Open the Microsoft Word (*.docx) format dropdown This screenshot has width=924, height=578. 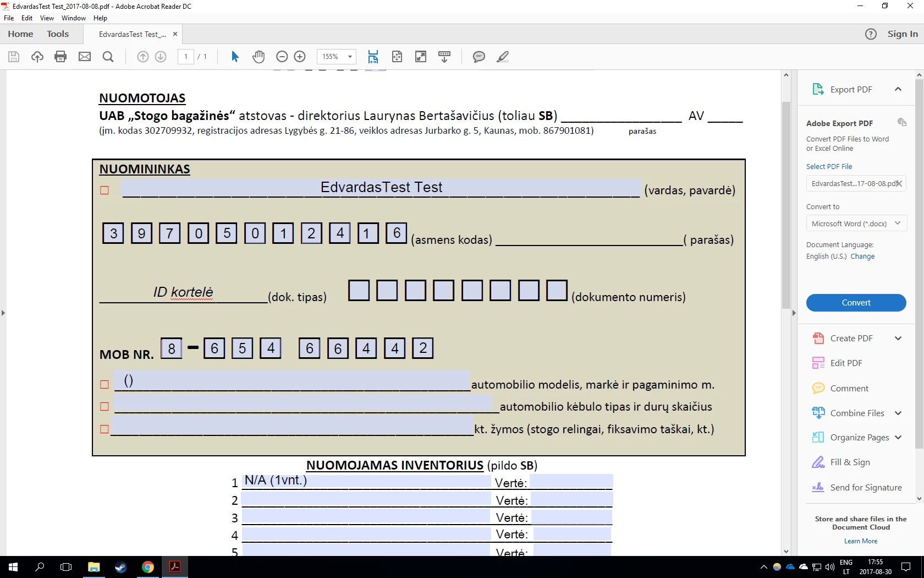coord(856,223)
